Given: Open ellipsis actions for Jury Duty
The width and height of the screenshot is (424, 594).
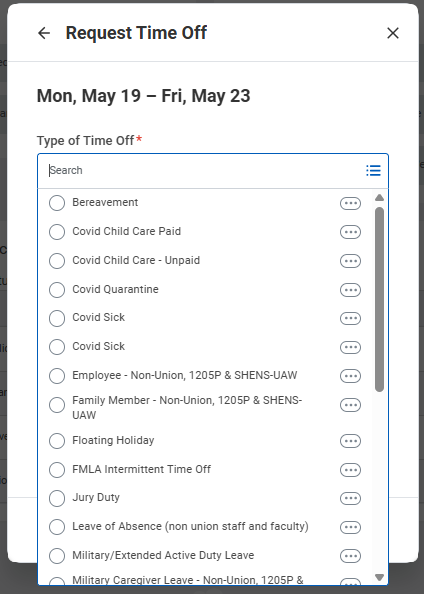Looking at the screenshot, I should [350, 498].
